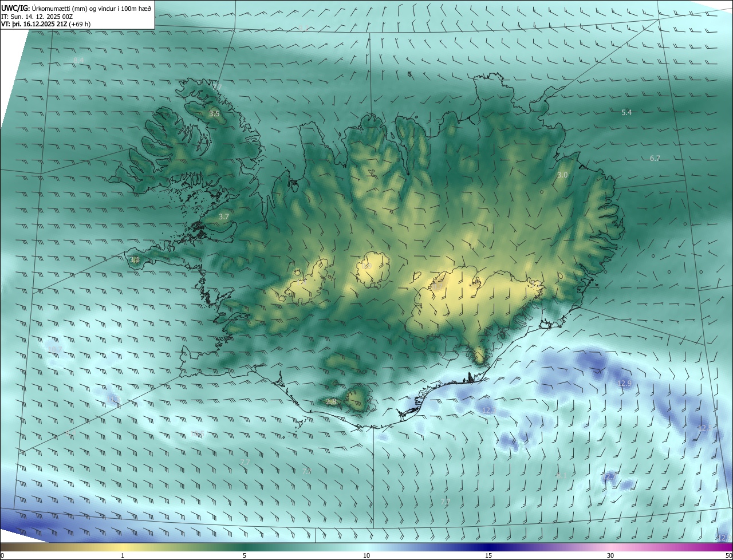
Task: Click the 3.0 value label on land
Action: click(x=562, y=175)
